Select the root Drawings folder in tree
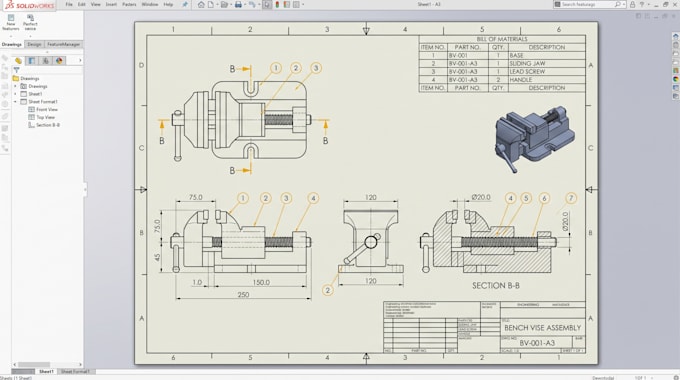680x380 pixels. 26,79
